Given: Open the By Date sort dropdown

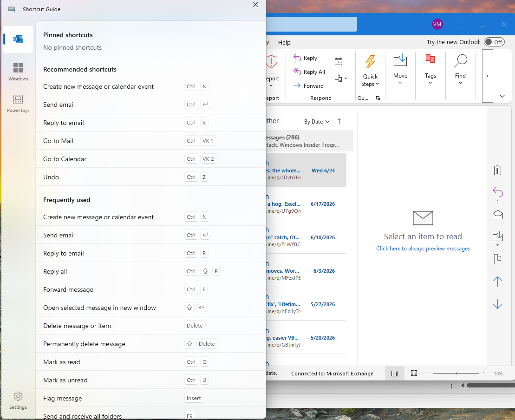Looking at the screenshot, I should coord(317,122).
